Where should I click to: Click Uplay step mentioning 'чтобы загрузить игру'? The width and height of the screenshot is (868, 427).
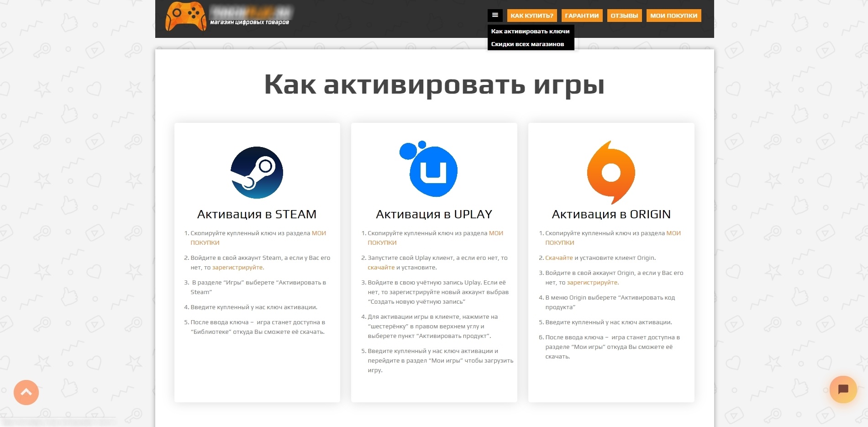point(441,361)
